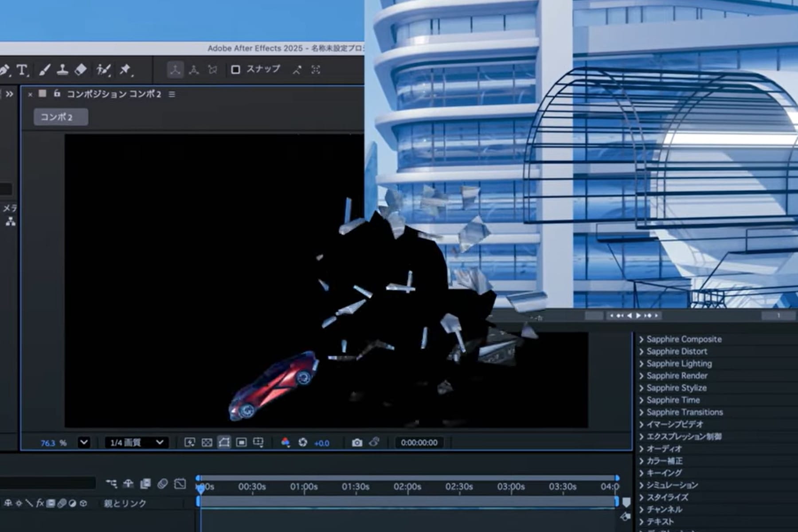Select the Clone Stamp tool

click(63, 70)
